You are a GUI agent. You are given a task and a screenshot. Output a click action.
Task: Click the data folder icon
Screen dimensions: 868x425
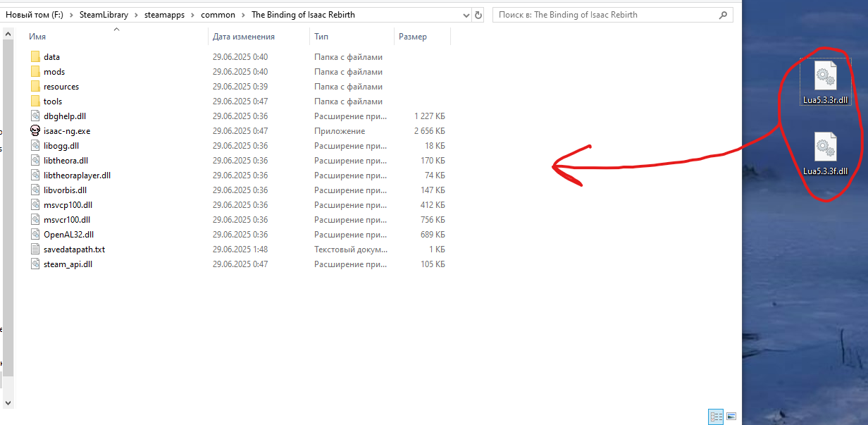[x=36, y=56]
